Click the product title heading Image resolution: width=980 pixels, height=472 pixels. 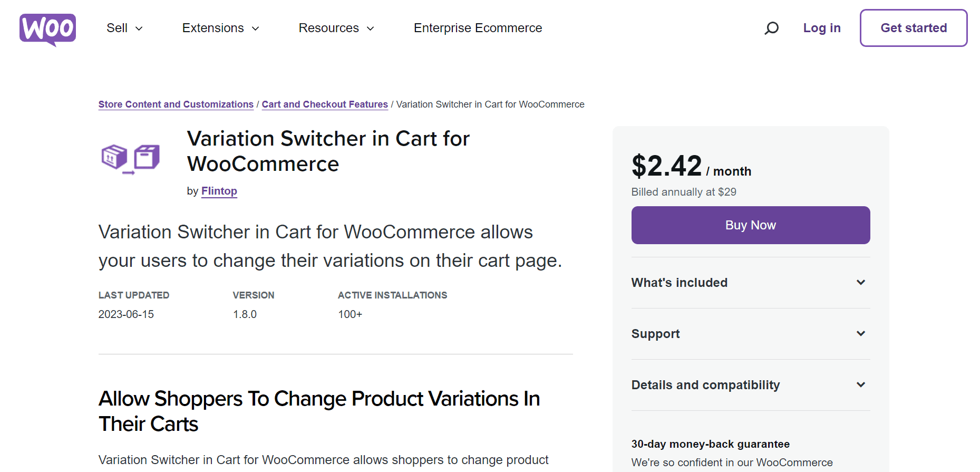point(328,151)
